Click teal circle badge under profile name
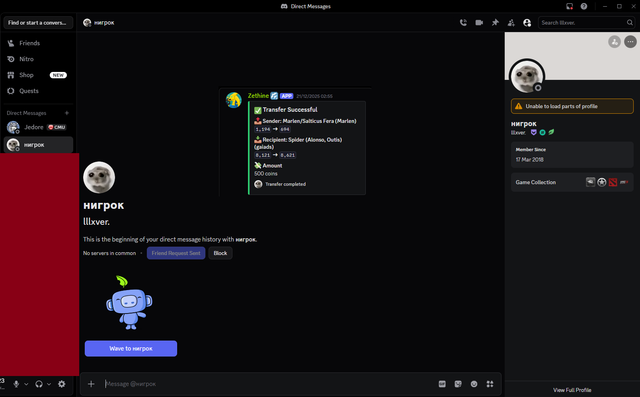Image resolution: width=640 pixels, height=397 pixels. tap(542, 132)
